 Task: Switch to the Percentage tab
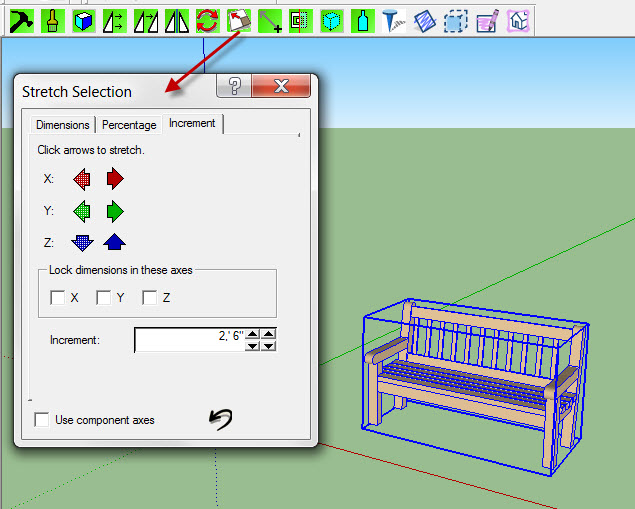coord(129,125)
